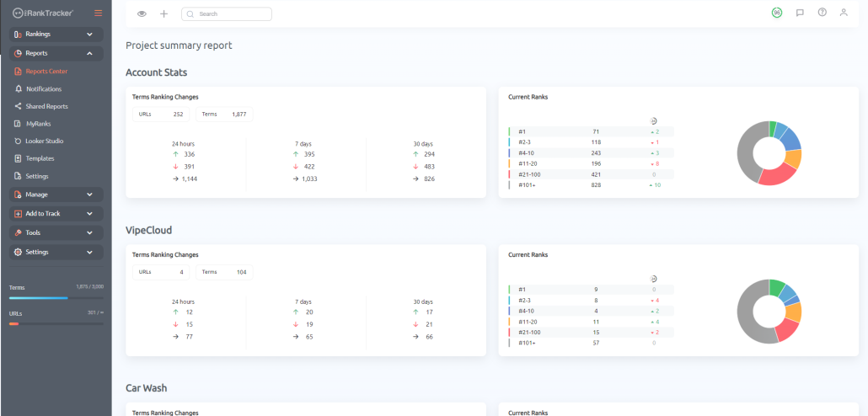Select Account Stats #1 rank row
This screenshot has width=868, height=416.
(x=592, y=131)
